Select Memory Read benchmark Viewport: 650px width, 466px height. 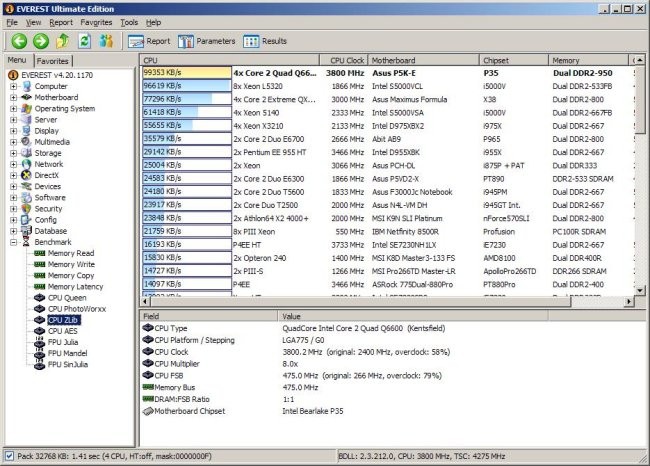click(71, 253)
